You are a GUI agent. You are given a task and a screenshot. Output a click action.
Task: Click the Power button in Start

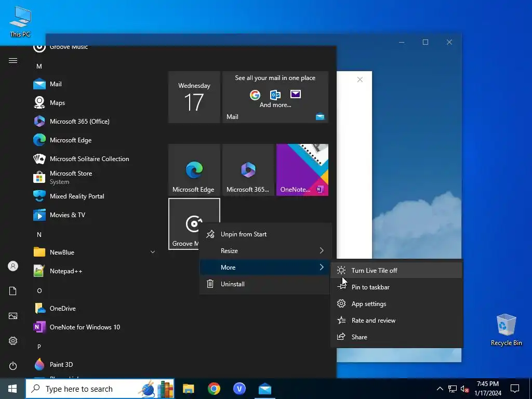pos(13,366)
